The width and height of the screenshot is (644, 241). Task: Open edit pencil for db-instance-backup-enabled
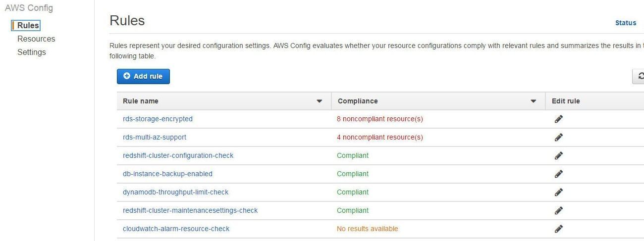point(559,174)
